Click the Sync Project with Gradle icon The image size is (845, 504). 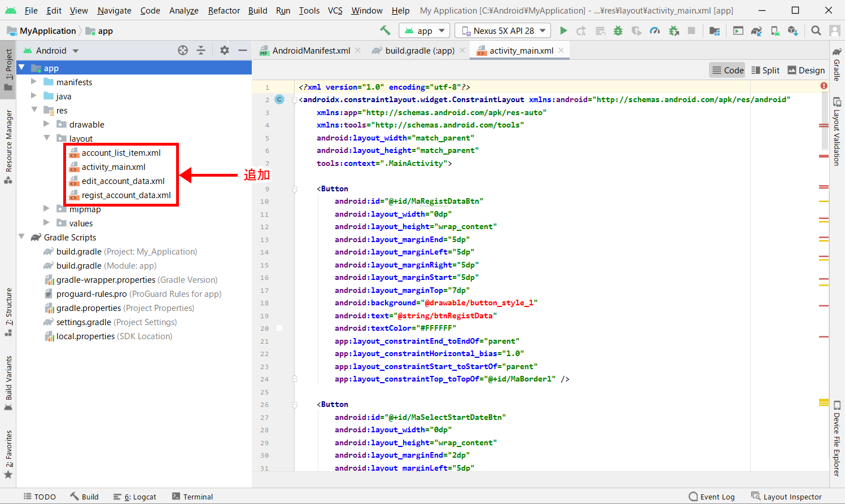[x=756, y=30]
